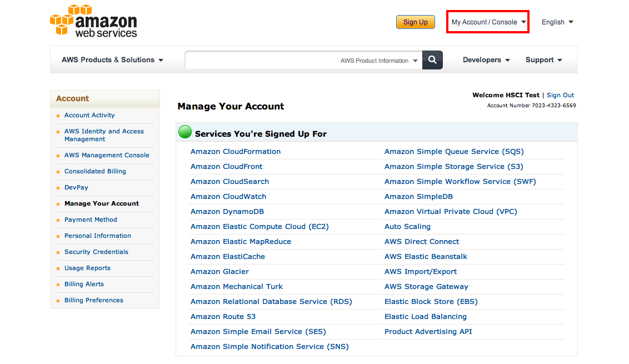Click the magnifying glass search icon
The image size is (629, 364).
click(x=432, y=60)
